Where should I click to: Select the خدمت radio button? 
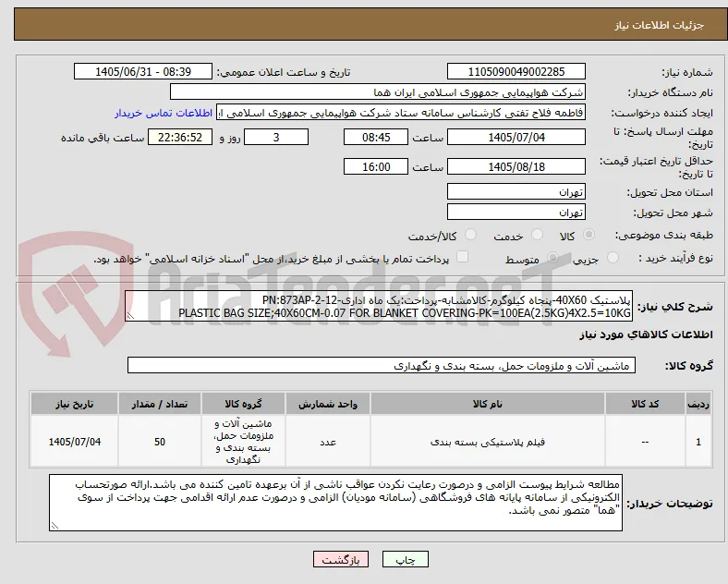coord(537,235)
